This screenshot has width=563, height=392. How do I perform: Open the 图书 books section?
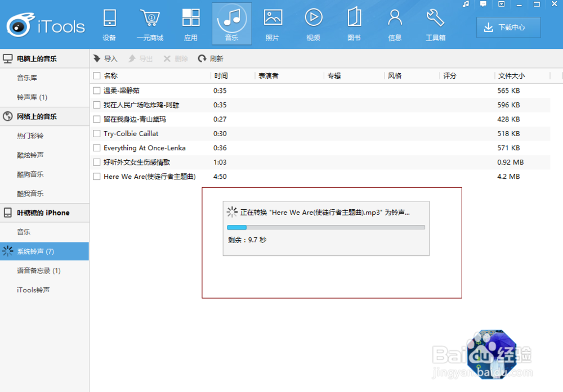(354, 24)
